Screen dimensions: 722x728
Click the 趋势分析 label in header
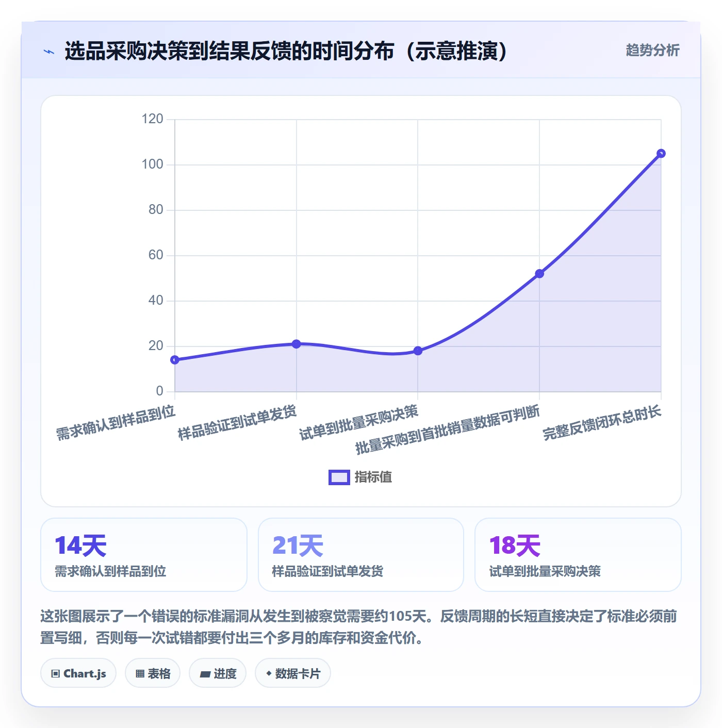[x=652, y=51]
